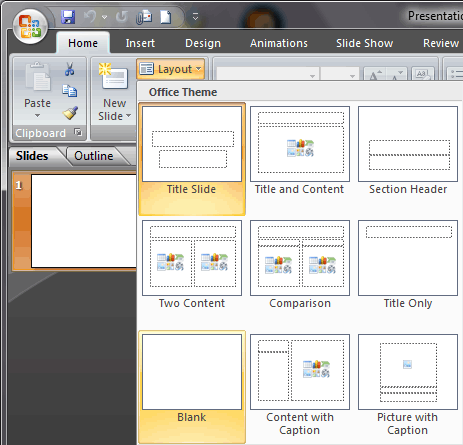Open the Layout dropdown menu
Image resolution: width=463 pixels, height=445 pixels.
click(171, 69)
